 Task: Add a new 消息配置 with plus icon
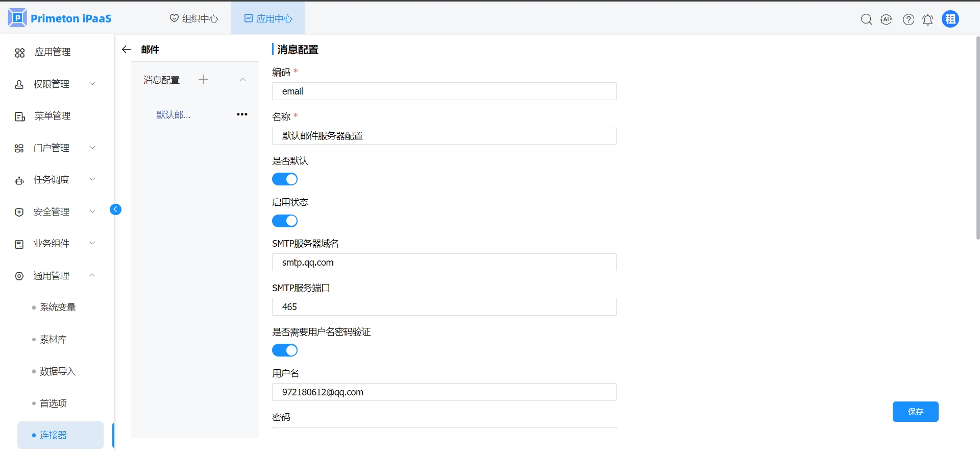(203, 80)
